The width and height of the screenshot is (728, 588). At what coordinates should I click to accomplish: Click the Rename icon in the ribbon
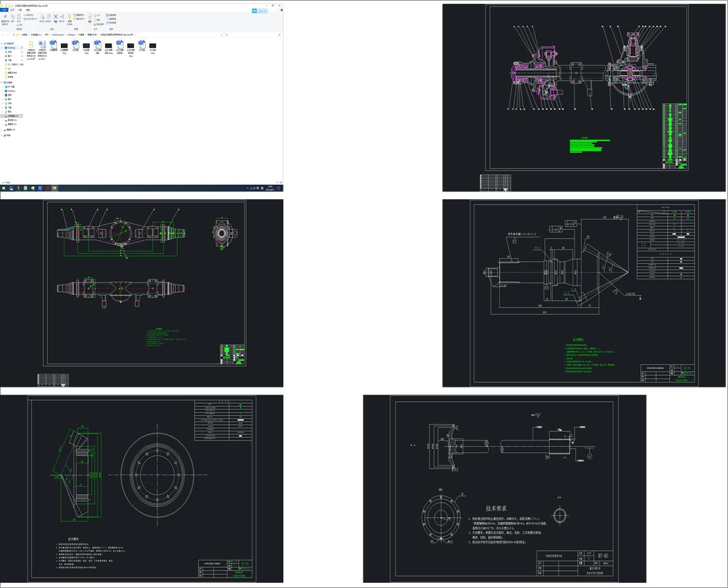click(x=62, y=17)
